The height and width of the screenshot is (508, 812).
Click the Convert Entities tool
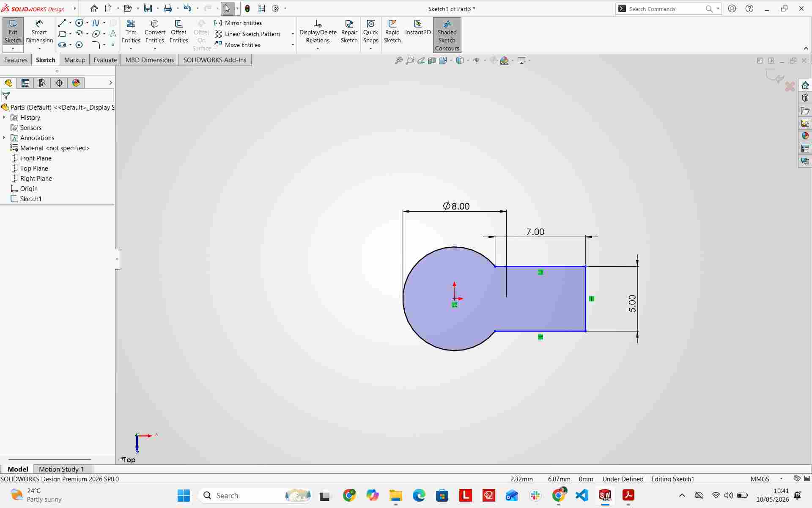coord(155,32)
